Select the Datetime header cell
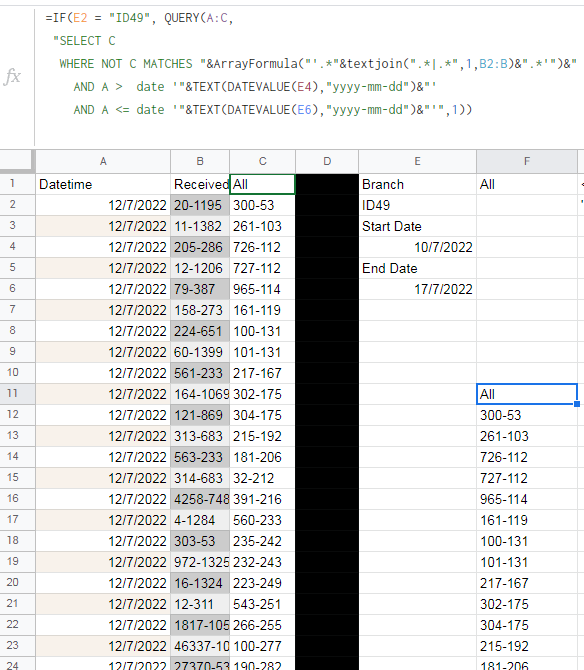Image resolution: width=584 pixels, height=670 pixels. point(103,184)
